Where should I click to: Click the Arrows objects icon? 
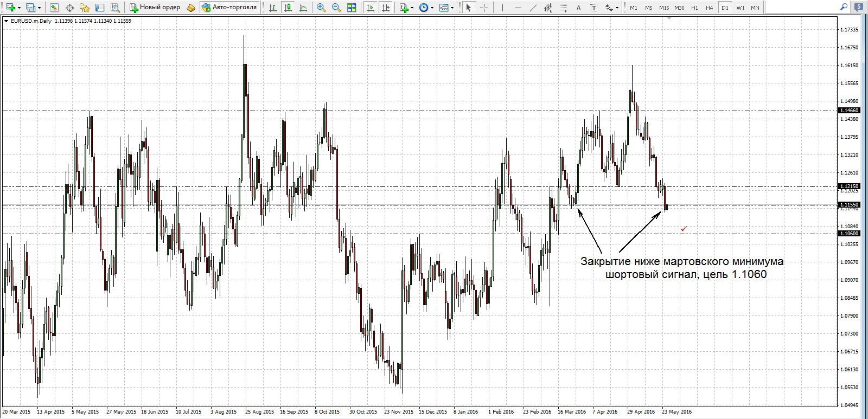point(609,8)
